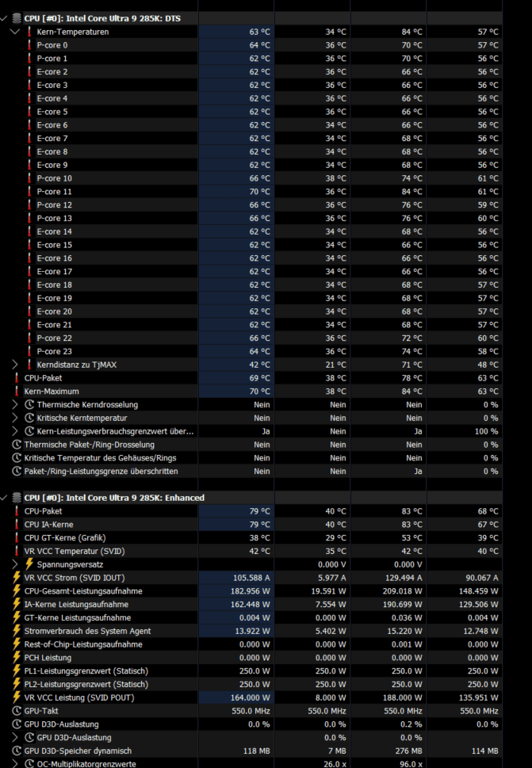Click the 118 MB GPU memory value
This screenshot has height=768, width=532.
(x=257, y=751)
